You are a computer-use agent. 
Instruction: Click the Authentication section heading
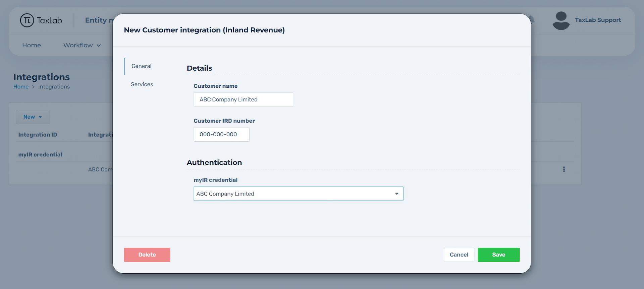coord(214,162)
